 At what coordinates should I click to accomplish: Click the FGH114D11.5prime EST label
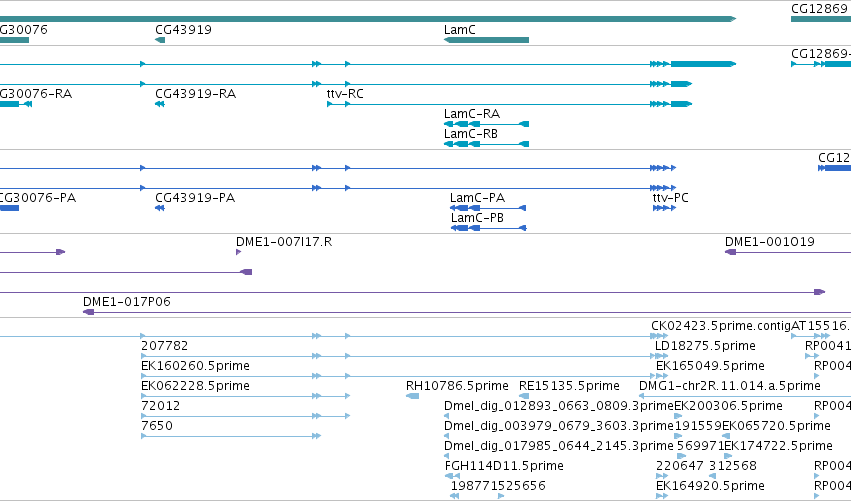click(504, 466)
